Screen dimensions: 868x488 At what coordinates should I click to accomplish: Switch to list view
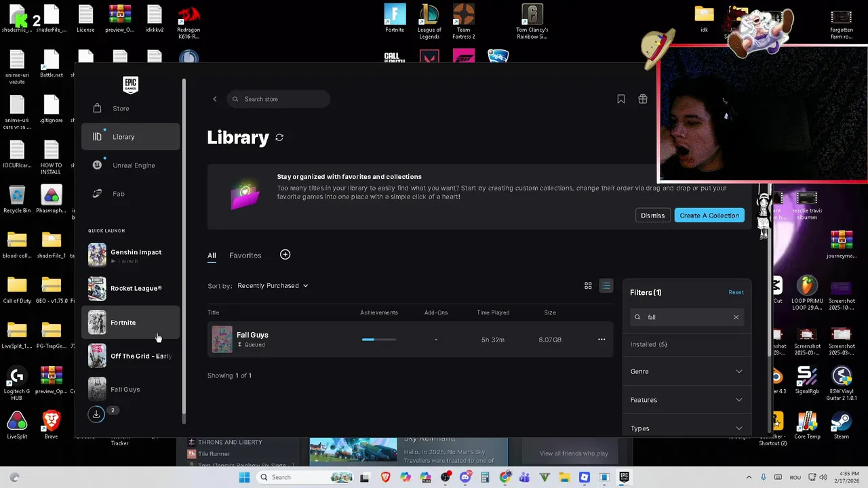(x=606, y=286)
